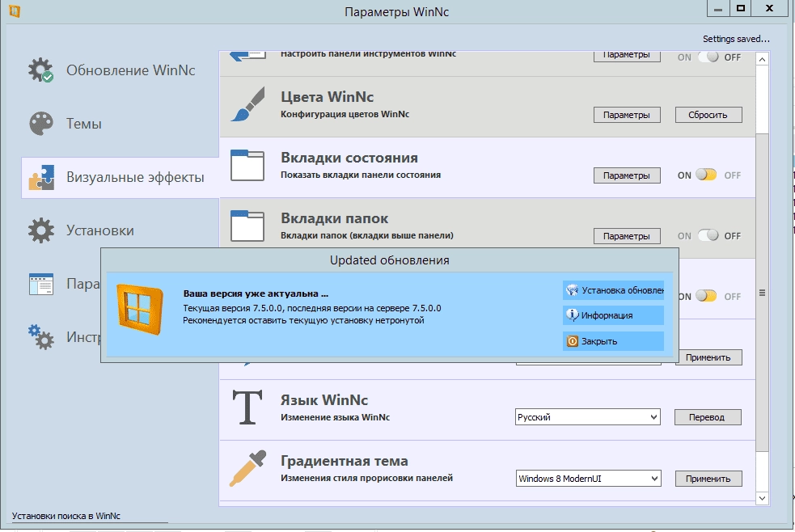795x532 pixels.
Task: Click the Settings saved… message
Action: pyautogui.click(x=736, y=39)
